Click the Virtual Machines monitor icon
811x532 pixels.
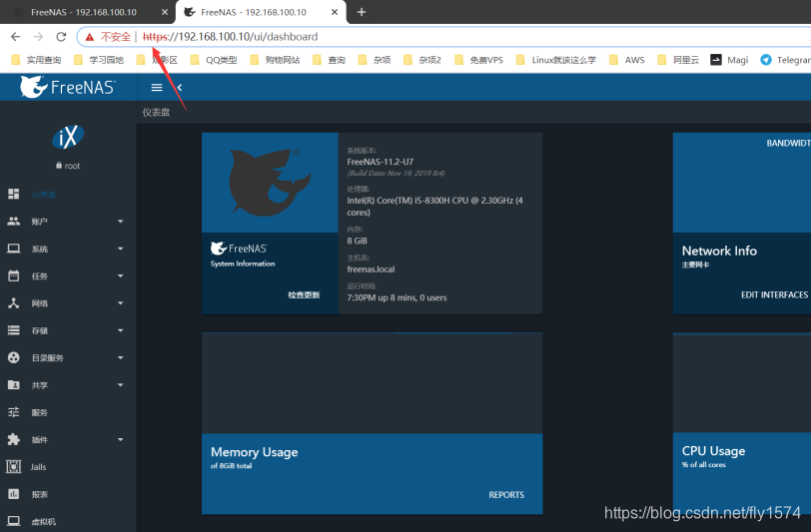point(13,521)
